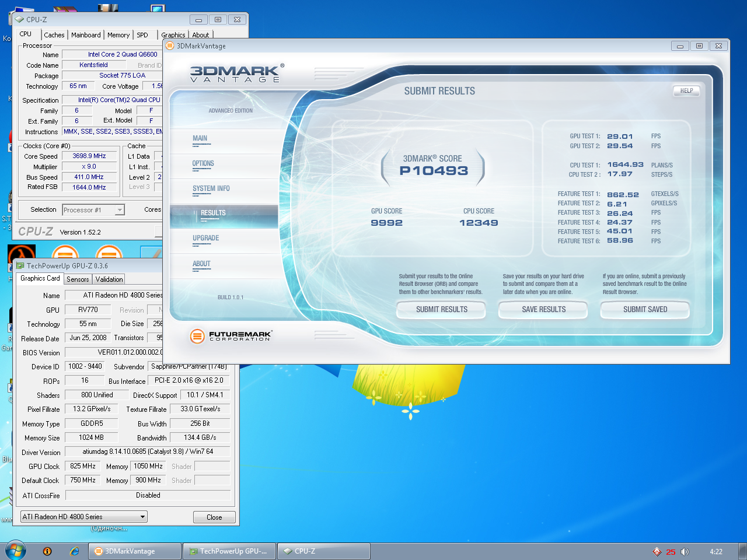The image size is (747, 560).
Task: Switch to the Mainboard tab in CPU-Z
Action: pyautogui.click(x=86, y=35)
